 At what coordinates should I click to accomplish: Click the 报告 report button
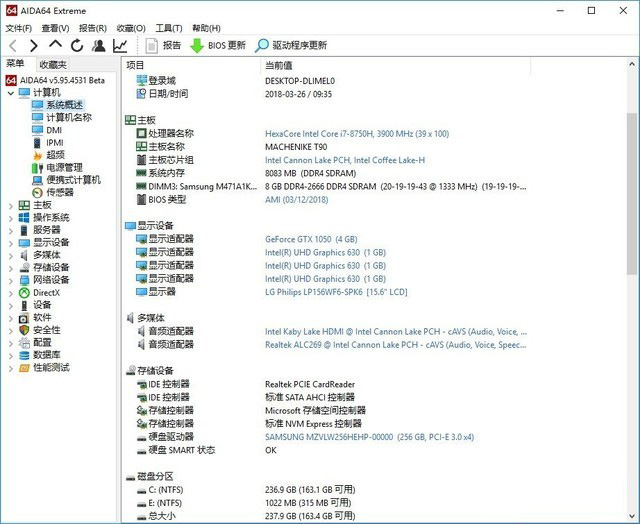click(x=163, y=45)
